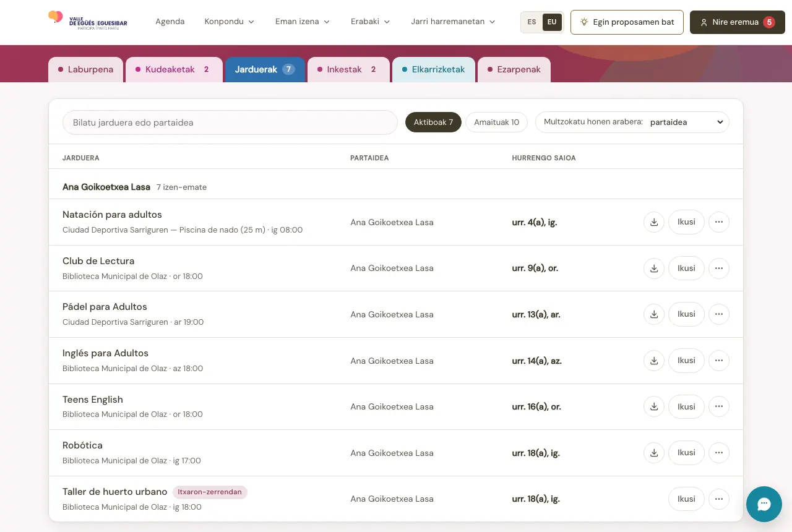The image size is (792, 532).
Task: Click Ikusi for Taller de huerto urbano
Action: (x=686, y=499)
